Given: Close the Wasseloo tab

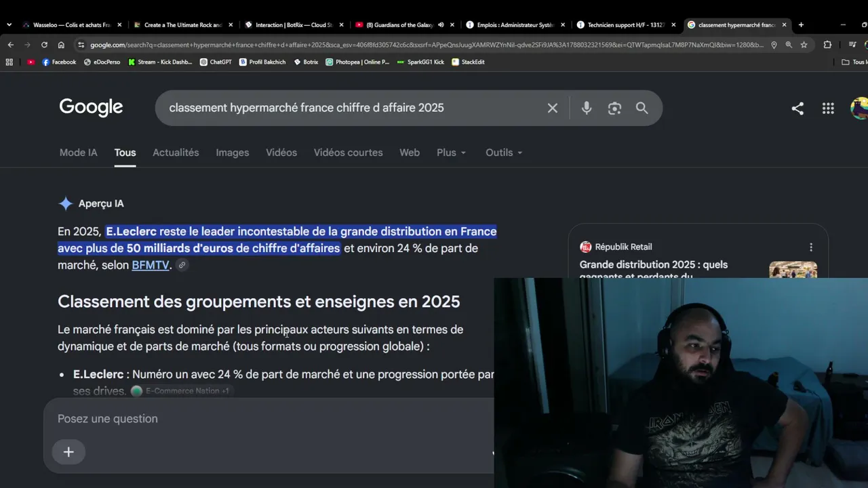Looking at the screenshot, I should click(119, 25).
